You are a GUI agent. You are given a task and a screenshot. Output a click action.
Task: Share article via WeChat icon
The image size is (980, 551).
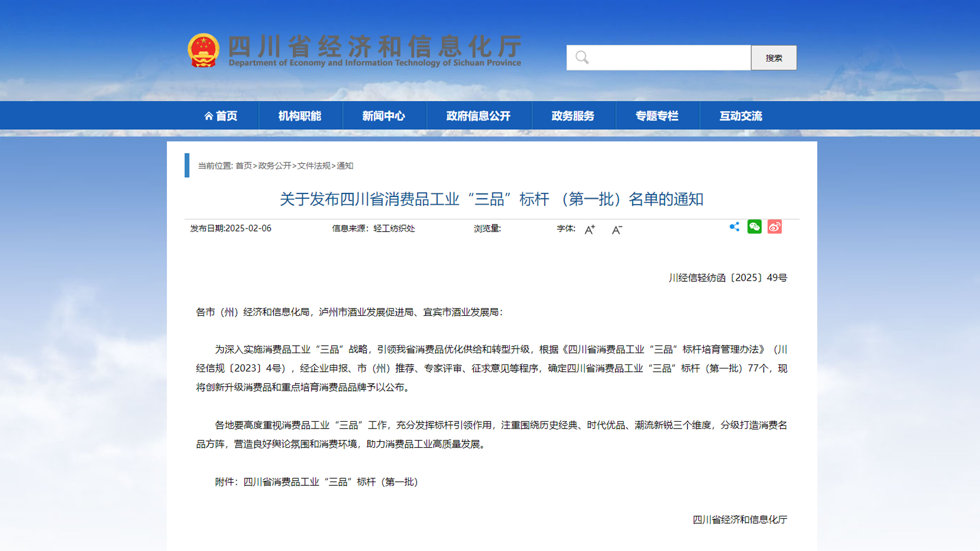click(x=754, y=227)
